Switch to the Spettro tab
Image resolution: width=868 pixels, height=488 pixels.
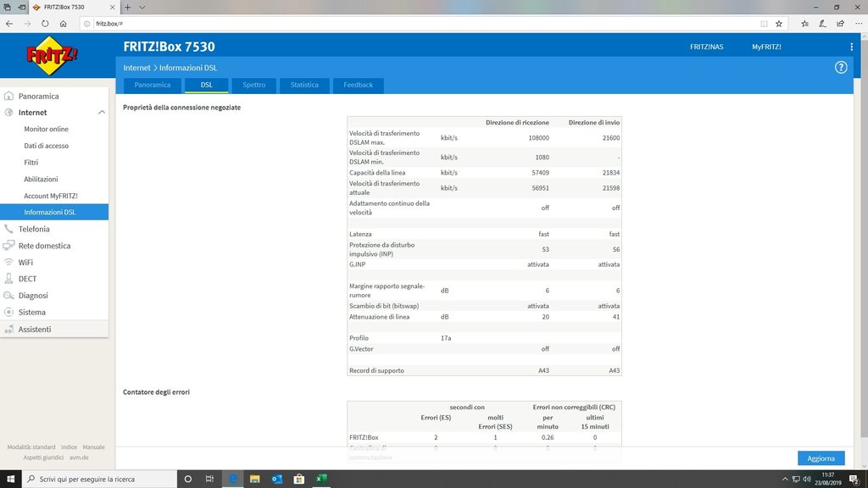[253, 85]
